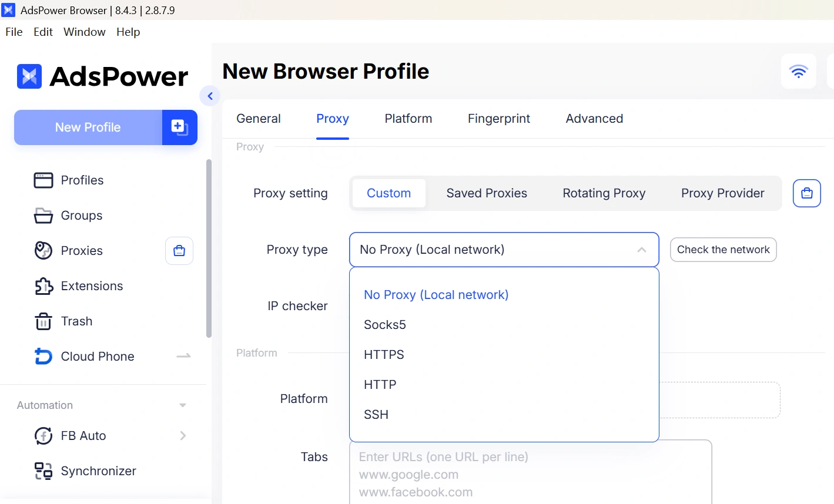Close the Proxy type dropdown arrow

click(x=642, y=250)
